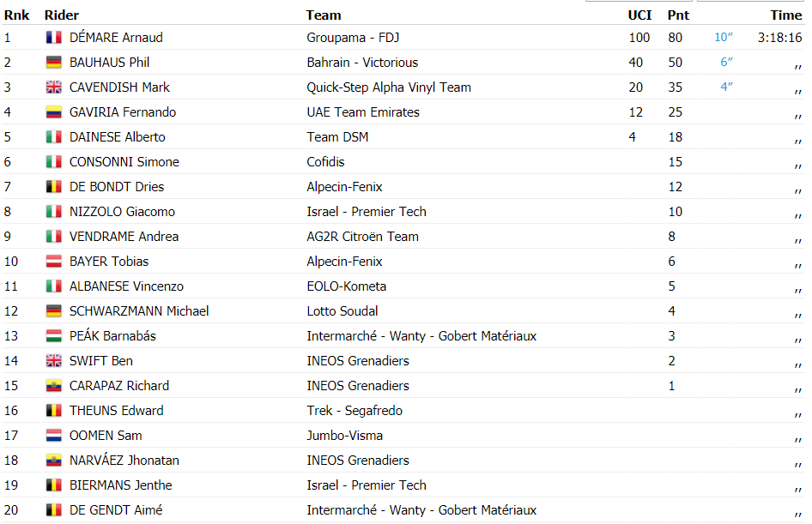Click the British flag beside CAVENDISH Mark
The image size is (812, 524).
pos(54,87)
